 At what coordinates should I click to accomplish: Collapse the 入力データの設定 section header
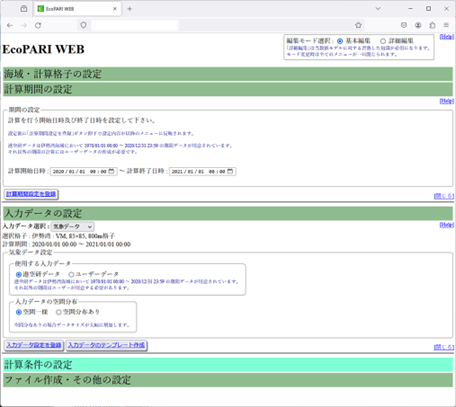(228, 213)
